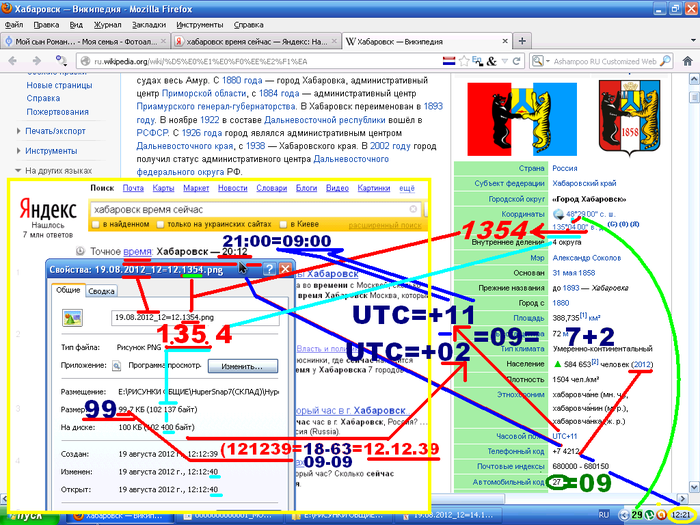
Task: Click the RU language indicator in taskbar
Action: click(x=604, y=515)
